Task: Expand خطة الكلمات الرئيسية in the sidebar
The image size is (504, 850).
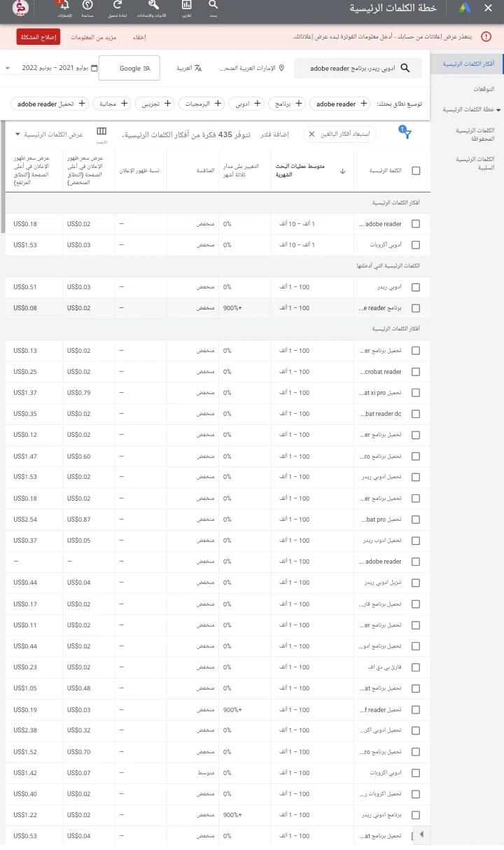Action: click(x=469, y=109)
